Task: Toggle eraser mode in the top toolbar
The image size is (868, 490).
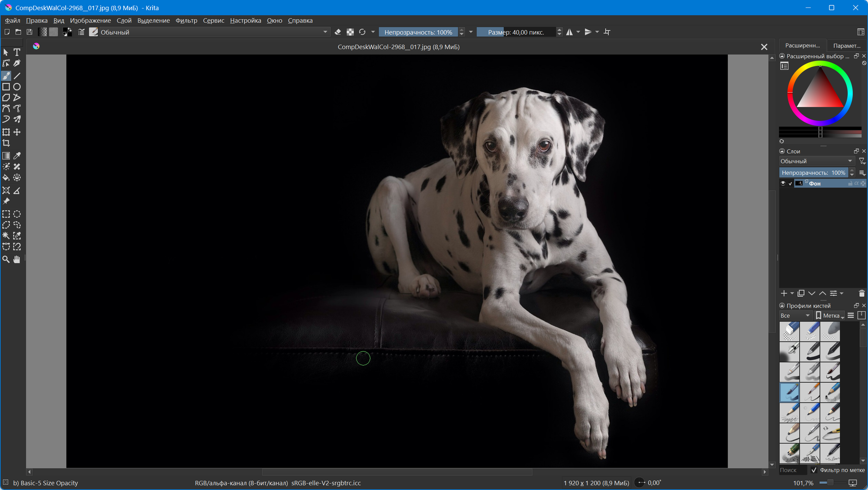Action: 338,32
